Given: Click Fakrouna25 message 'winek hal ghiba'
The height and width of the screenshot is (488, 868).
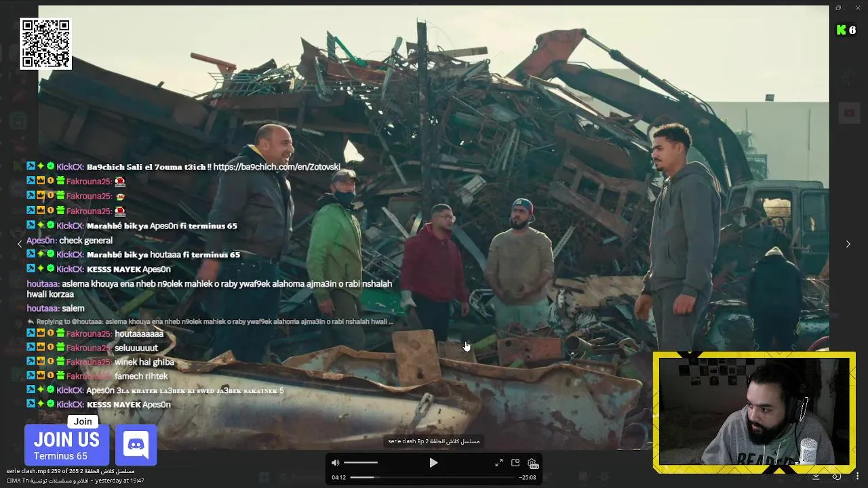Looking at the screenshot, I should (100, 362).
